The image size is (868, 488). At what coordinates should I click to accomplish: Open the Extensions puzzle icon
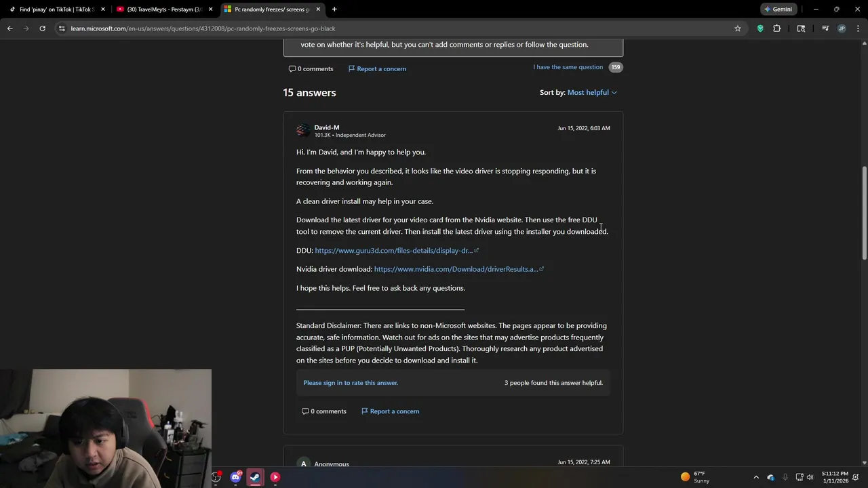click(x=777, y=28)
